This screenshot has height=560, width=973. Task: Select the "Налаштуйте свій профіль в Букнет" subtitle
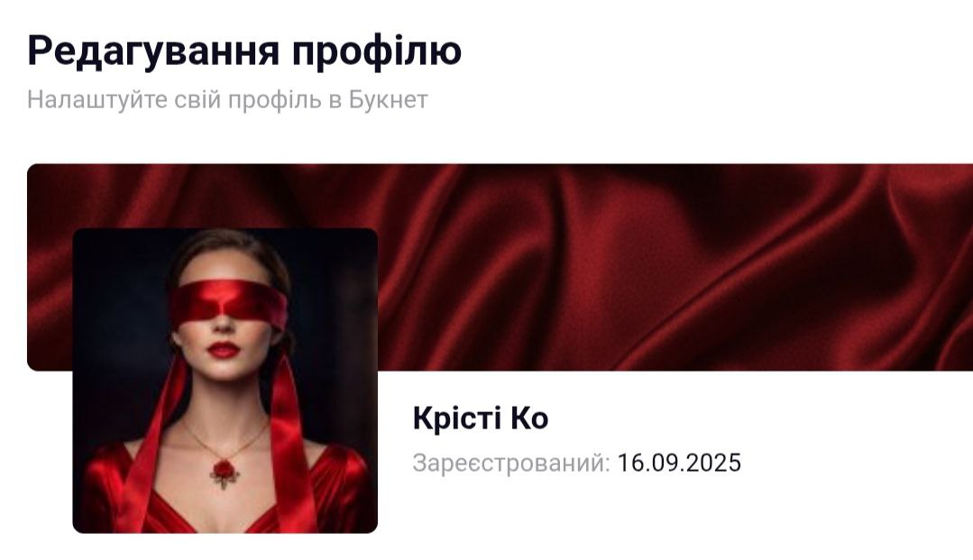click(x=228, y=100)
